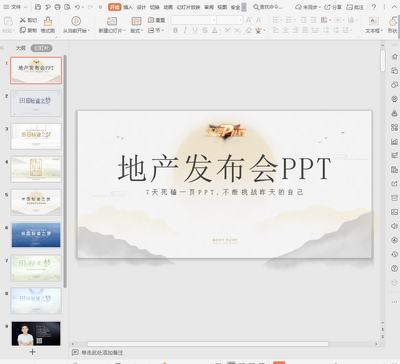Click the Undo arrow icon
The width and height of the screenshot is (400, 364).
tap(77, 7)
